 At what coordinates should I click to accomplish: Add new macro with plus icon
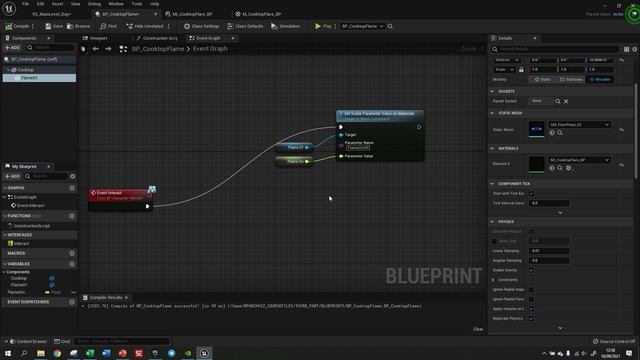72,253
